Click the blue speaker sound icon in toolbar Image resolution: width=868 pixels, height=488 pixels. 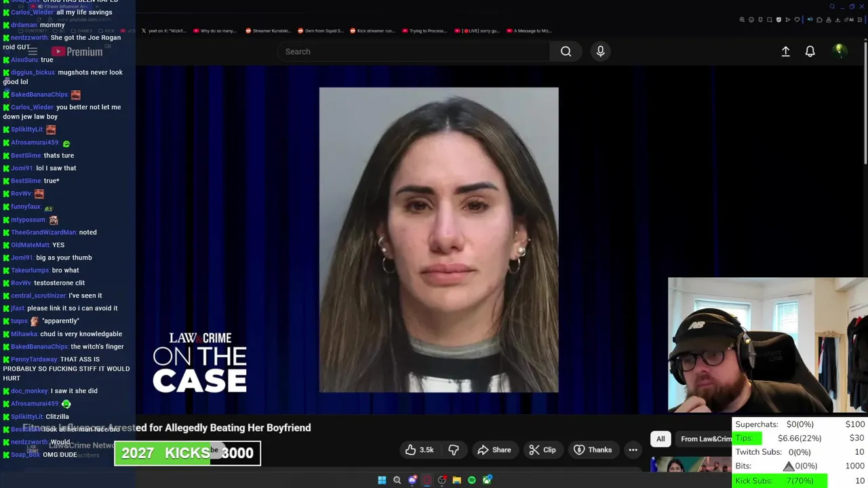point(810,20)
